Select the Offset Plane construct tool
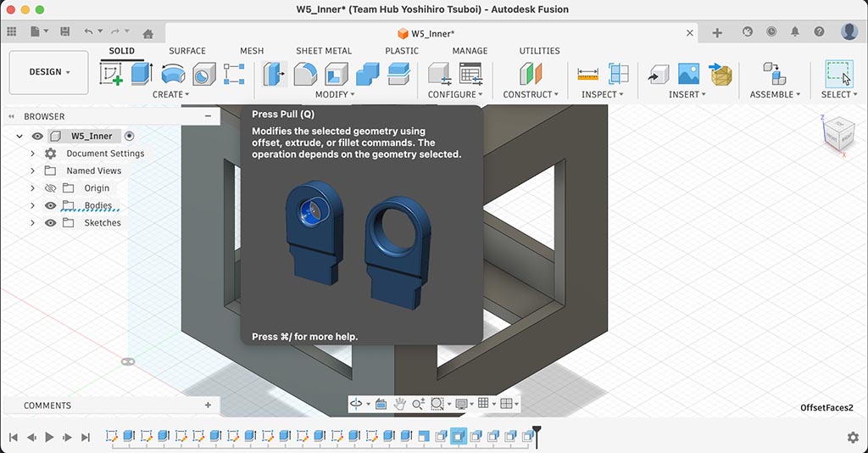868x453 pixels. 531,74
